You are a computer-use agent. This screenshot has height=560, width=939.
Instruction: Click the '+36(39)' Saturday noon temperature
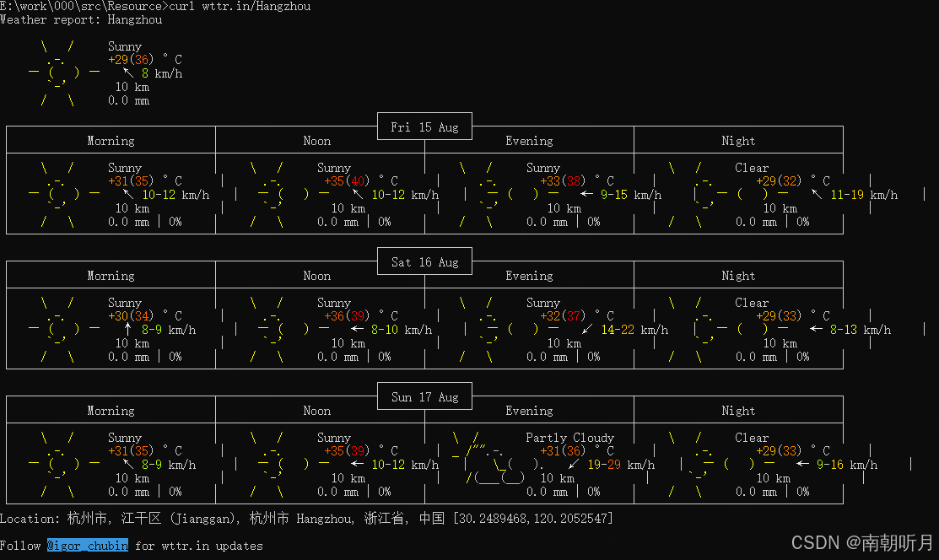(x=347, y=315)
